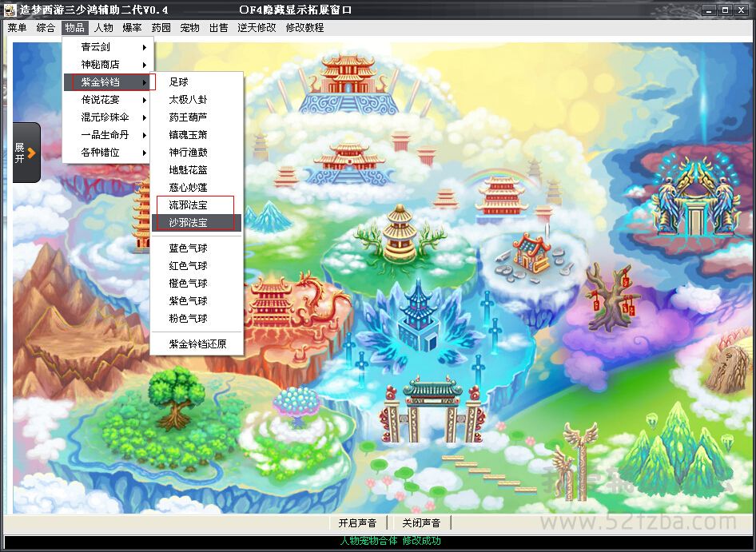Select 太极八卦 from the submenu
The width and height of the screenshot is (756, 552).
click(x=197, y=100)
